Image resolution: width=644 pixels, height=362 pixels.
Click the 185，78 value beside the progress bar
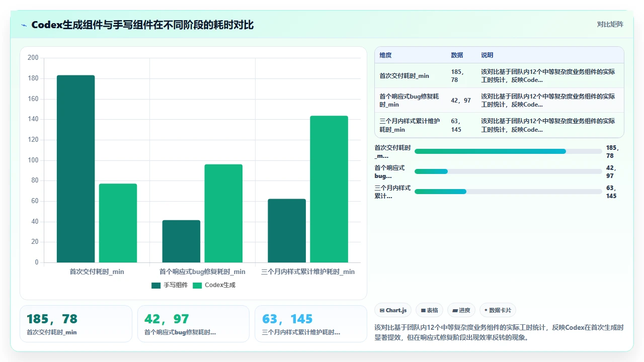[x=613, y=152]
